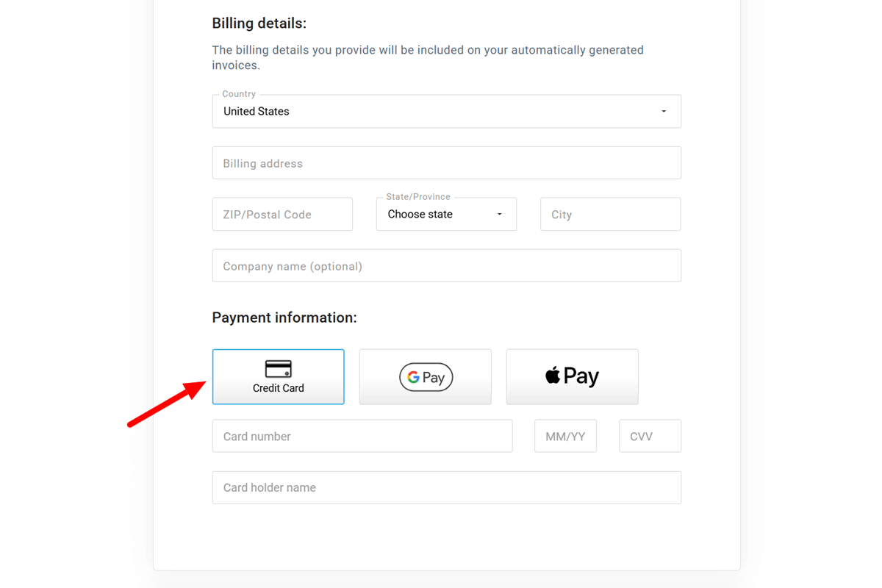Select the Apple Pay payment method
The width and height of the screenshot is (882, 588).
tap(572, 376)
